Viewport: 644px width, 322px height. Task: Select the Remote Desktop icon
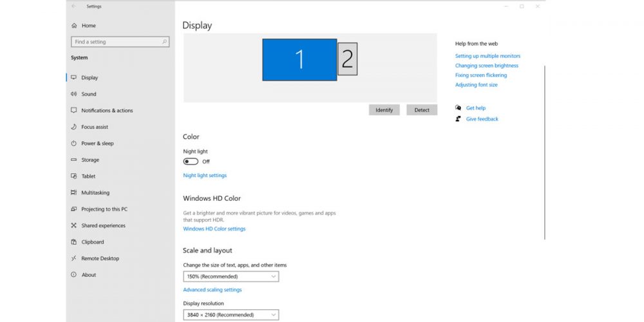(x=74, y=258)
